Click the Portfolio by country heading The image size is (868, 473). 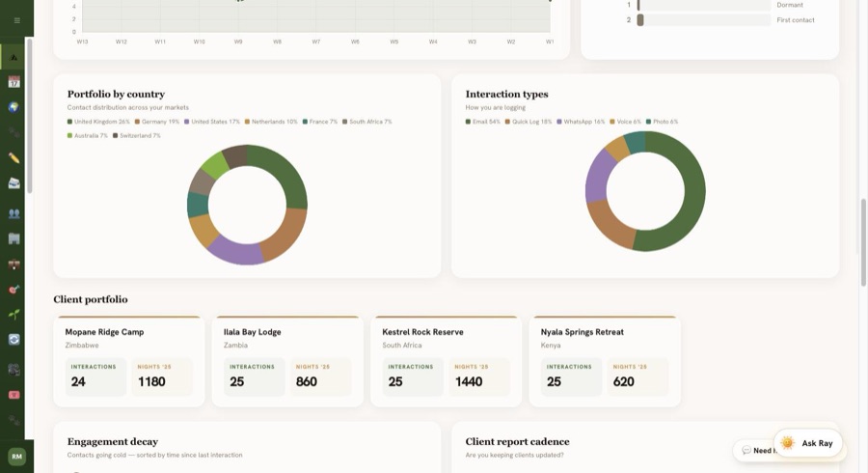[x=116, y=95]
